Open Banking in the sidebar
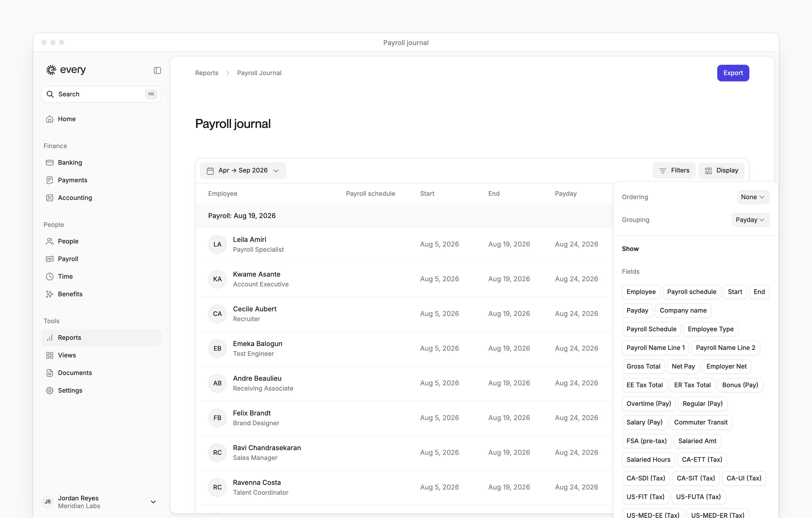 click(x=101, y=163)
